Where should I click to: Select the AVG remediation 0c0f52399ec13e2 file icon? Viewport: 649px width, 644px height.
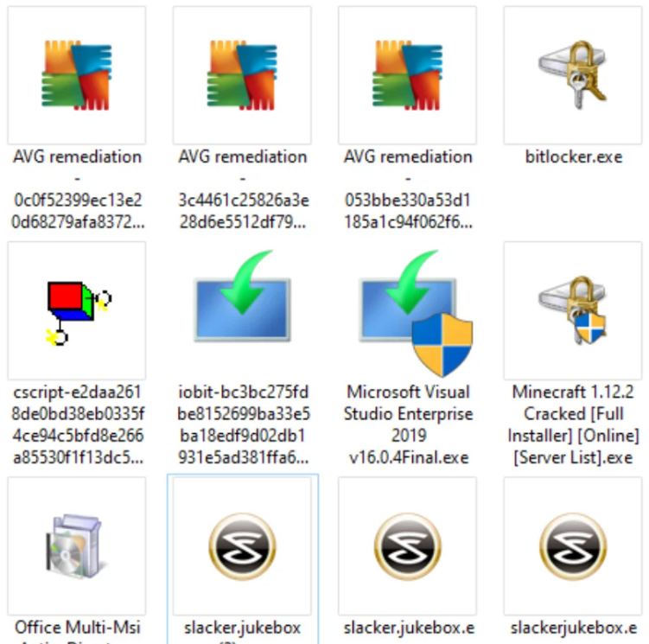click(77, 75)
